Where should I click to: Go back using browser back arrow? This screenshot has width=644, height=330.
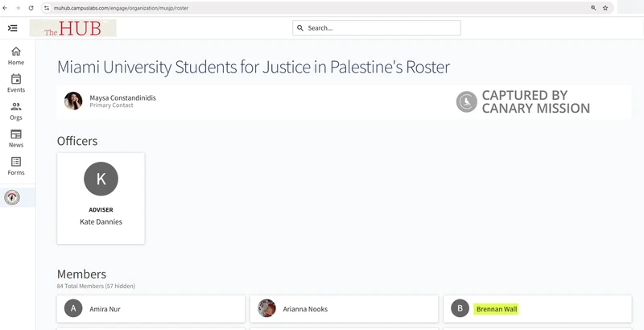(5, 8)
